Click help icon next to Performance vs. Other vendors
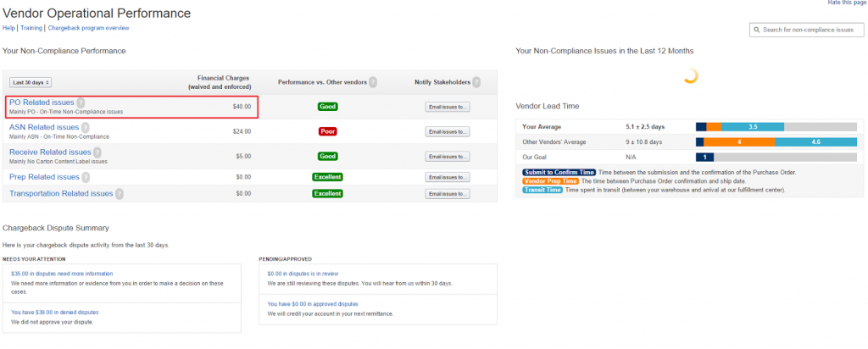Screen dimensions: 868x349 pyautogui.click(x=373, y=82)
